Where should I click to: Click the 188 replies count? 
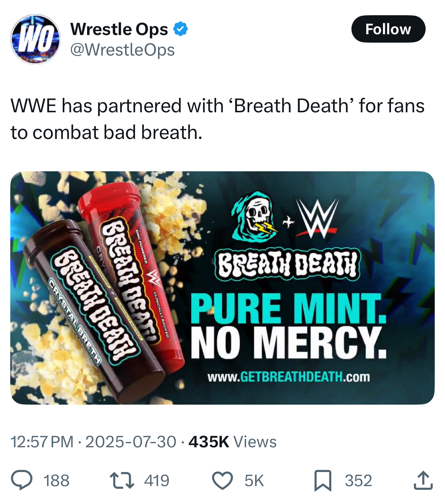pos(57,480)
